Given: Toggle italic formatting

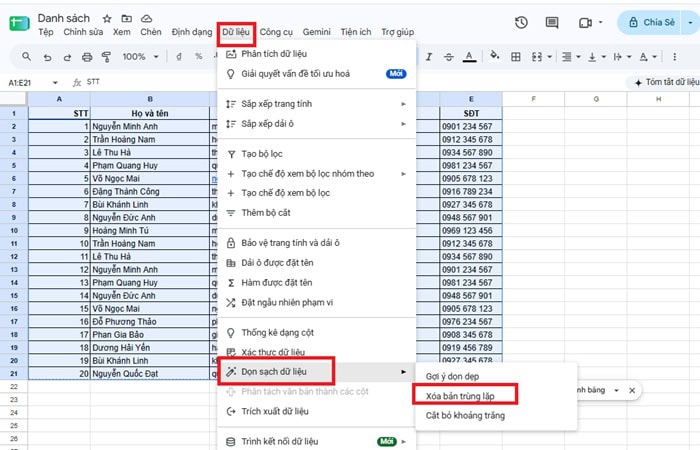Looking at the screenshot, I should click(429, 57).
